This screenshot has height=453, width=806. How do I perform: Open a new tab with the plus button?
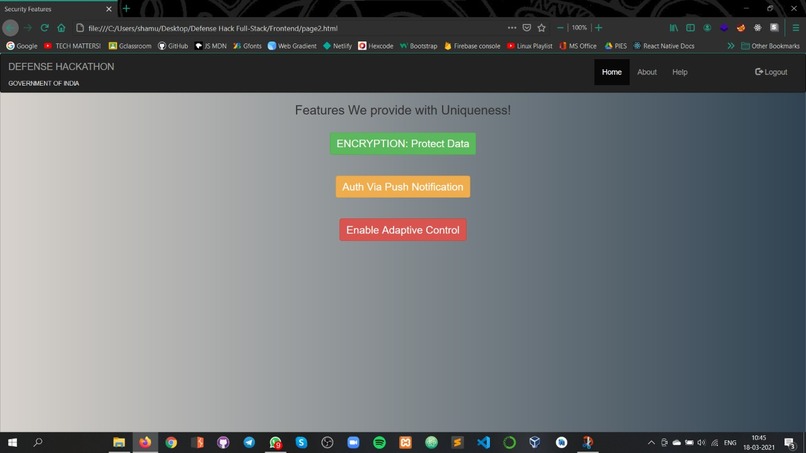point(126,9)
